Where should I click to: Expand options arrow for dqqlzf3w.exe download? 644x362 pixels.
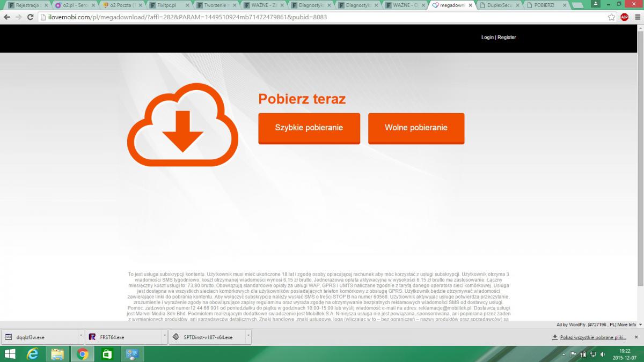pyautogui.click(x=81, y=337)
